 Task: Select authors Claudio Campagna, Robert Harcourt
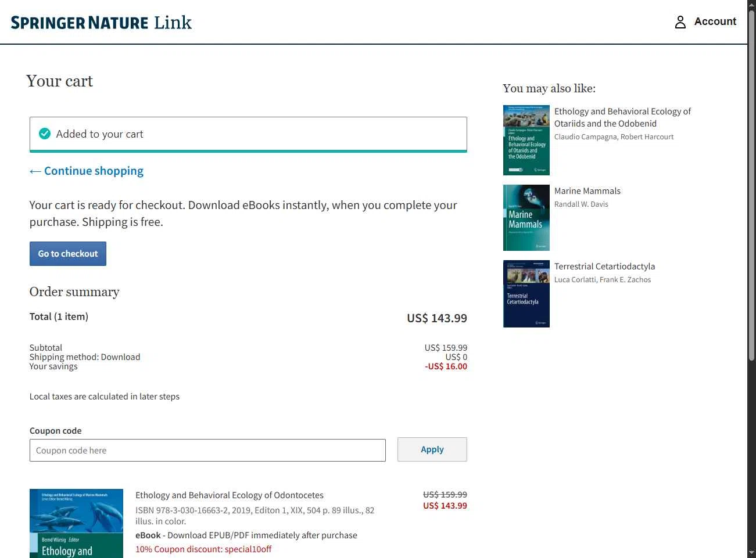[x=614, y=137]
